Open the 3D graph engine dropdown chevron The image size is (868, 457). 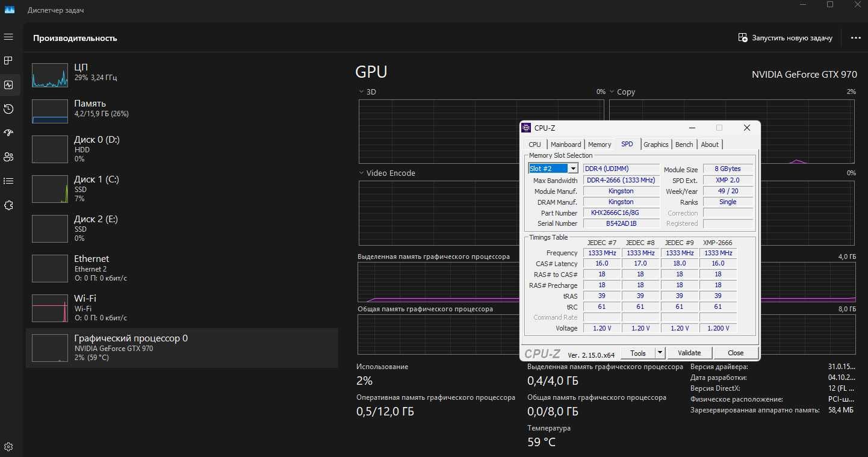(x=361, y=92)
